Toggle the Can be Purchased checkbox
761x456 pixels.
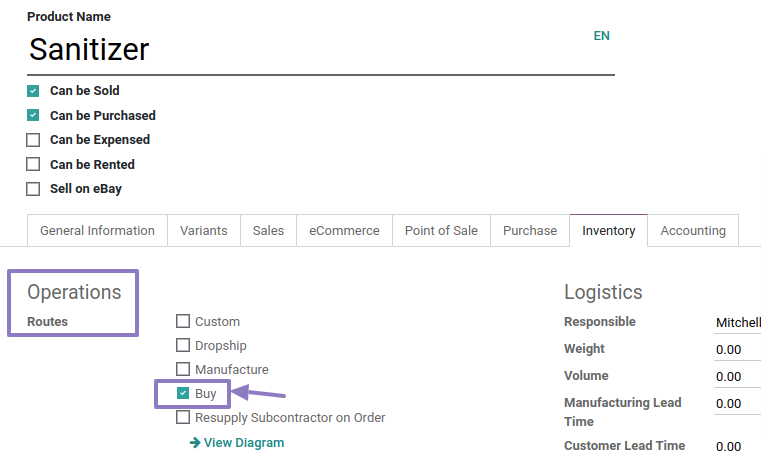33,116
